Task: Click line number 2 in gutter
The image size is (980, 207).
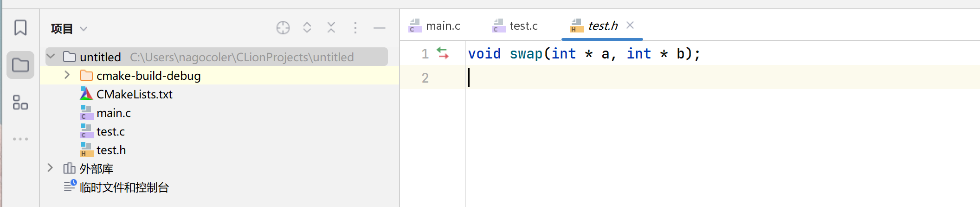Action: click(425, 78)
